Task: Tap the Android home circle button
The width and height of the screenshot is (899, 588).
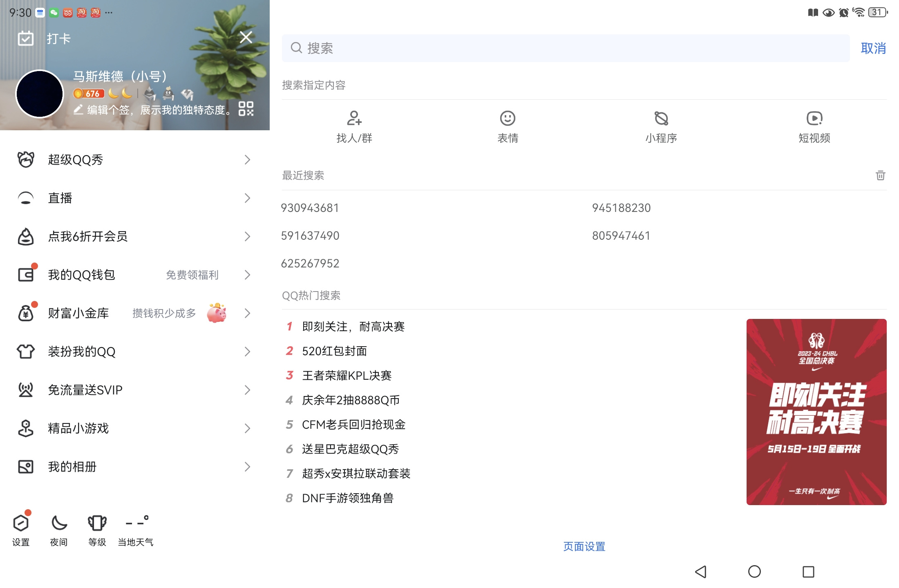Action: click(754, 572)
